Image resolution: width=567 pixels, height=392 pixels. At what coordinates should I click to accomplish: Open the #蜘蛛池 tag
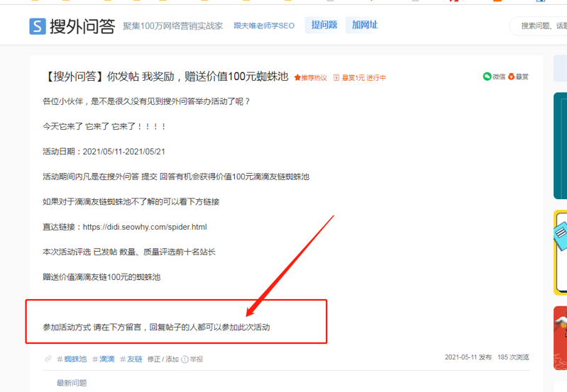tap(72, 359)
